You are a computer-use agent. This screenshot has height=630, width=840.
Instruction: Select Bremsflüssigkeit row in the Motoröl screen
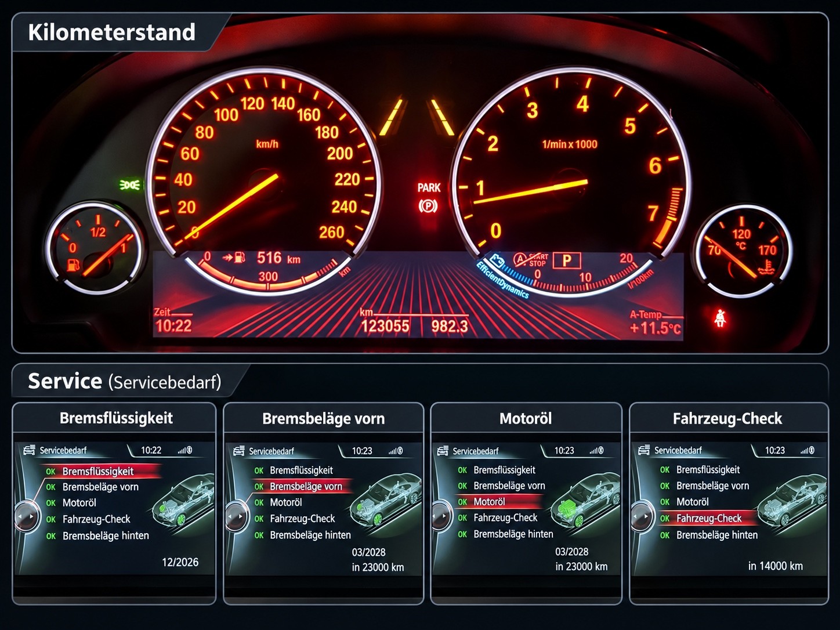pyautogui.click(x=497, y=470)
